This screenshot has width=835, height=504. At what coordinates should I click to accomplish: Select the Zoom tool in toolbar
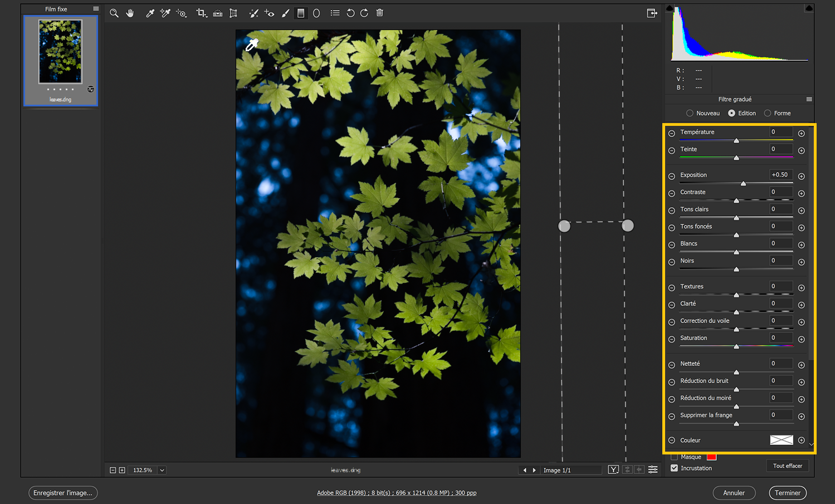coord(114,13)
